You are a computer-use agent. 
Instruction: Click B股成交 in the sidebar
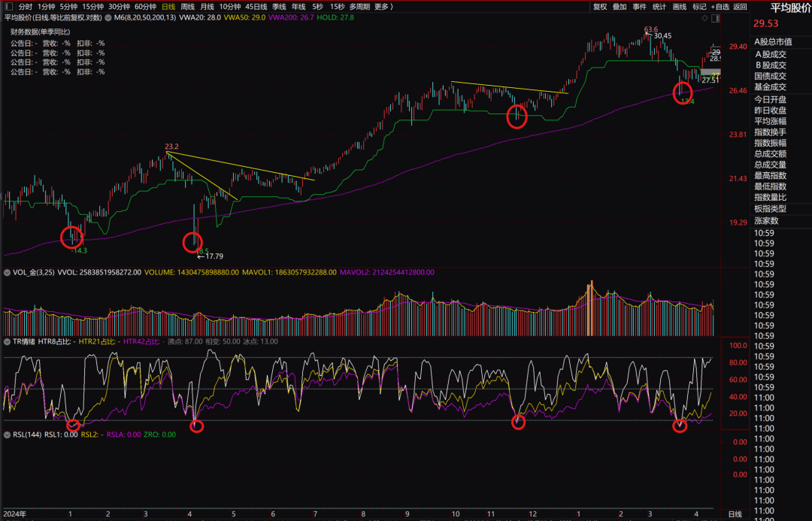[770, 65]
